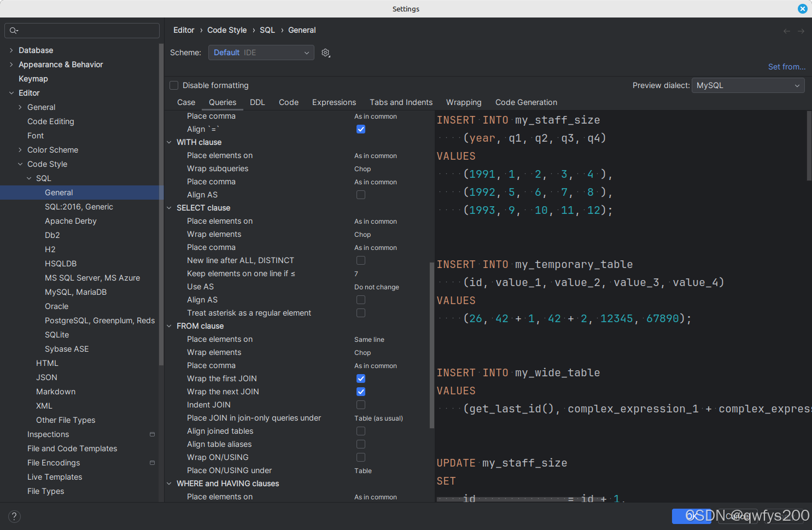Toggle Align AS in SELECT clause
The image size is (812, 530).
click(x=361, y=300)
